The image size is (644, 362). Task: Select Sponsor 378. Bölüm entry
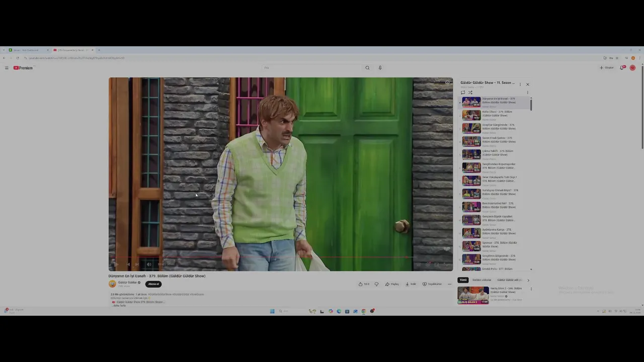(x=495, y=246)
